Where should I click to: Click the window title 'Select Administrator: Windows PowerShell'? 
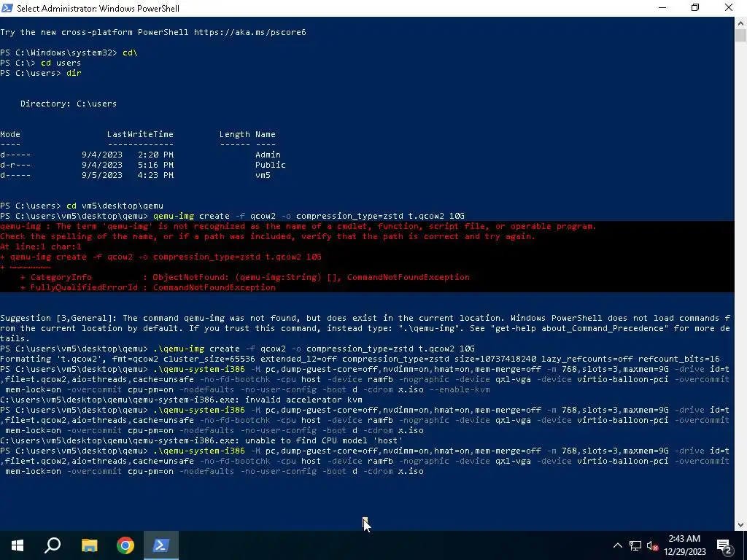tap(98, 9)
